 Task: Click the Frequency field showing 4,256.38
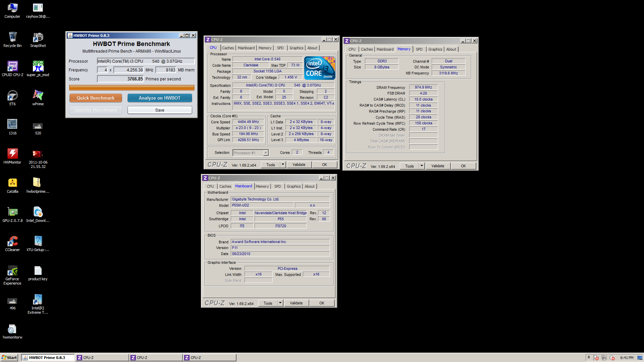[129, 70]
